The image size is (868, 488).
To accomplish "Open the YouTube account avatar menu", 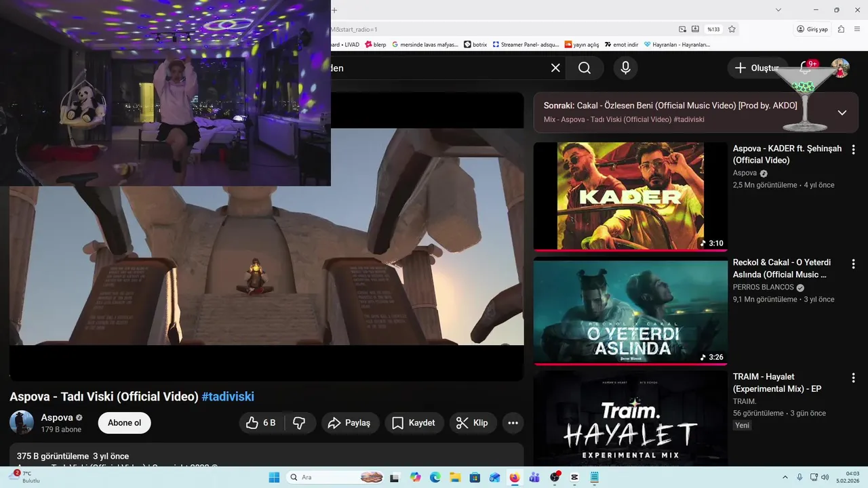I will tap(841, 68).
